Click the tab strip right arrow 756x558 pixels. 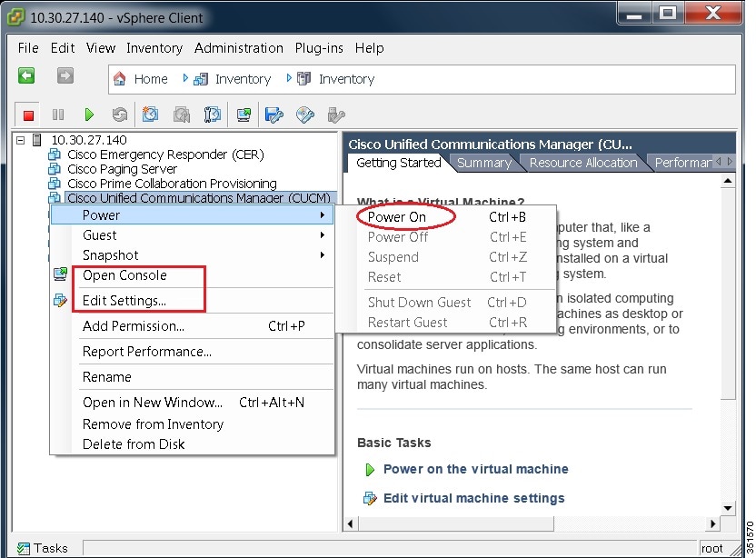[730, 161]
